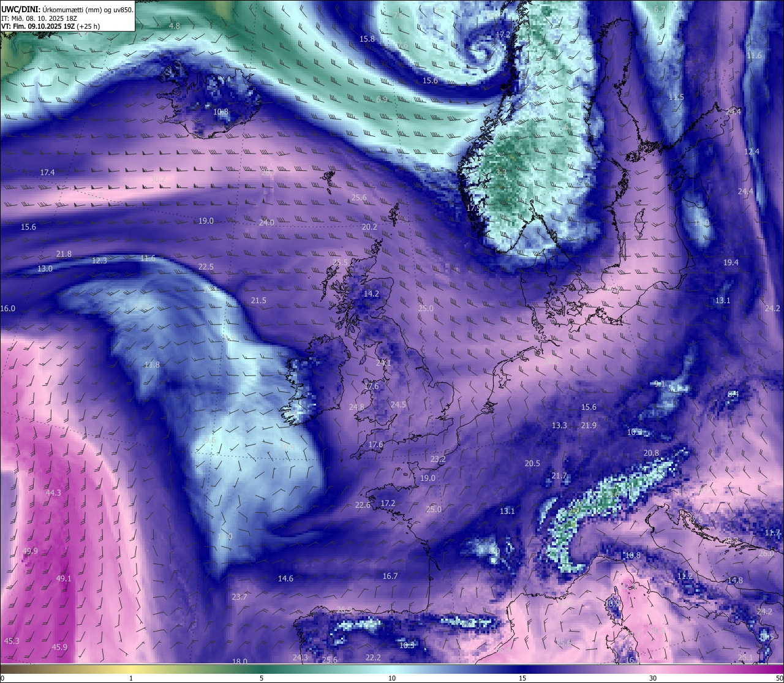Click the '14.6' value label

point(285,579)
